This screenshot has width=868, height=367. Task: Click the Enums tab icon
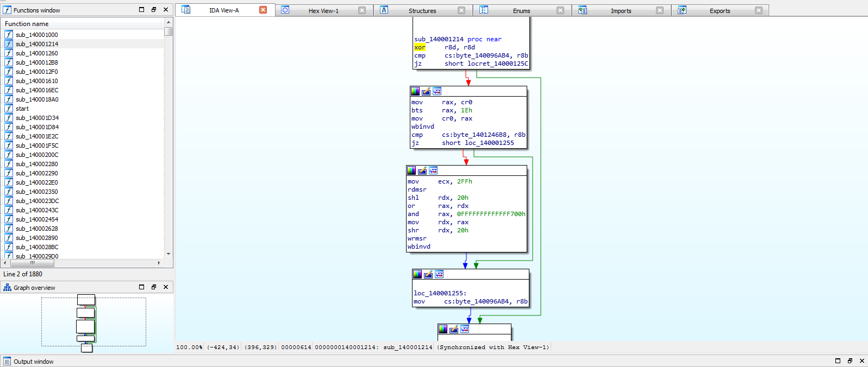pos(484,10)
